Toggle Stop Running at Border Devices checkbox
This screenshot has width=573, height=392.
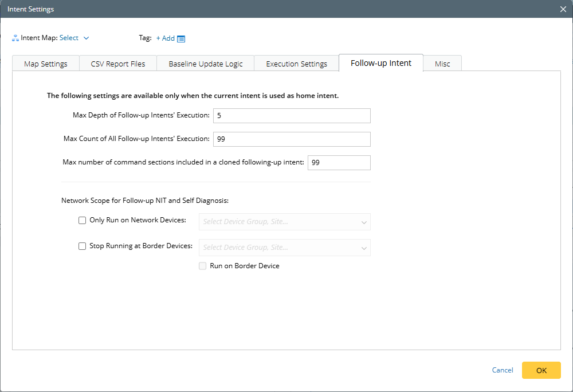pos(83,246)
